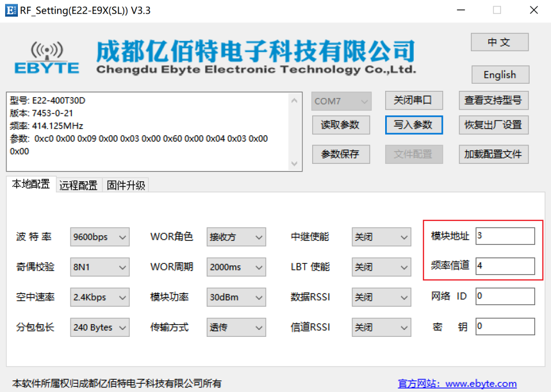551x392 pixels.
Task: Switch to the 远程配置 tab
Action: pos(79,185)
